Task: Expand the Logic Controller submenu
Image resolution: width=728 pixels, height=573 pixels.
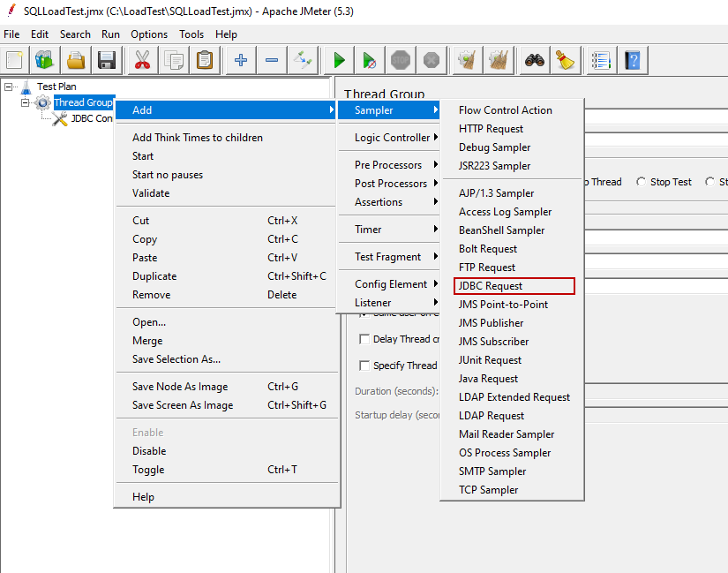Action: [x=388, y=138]
